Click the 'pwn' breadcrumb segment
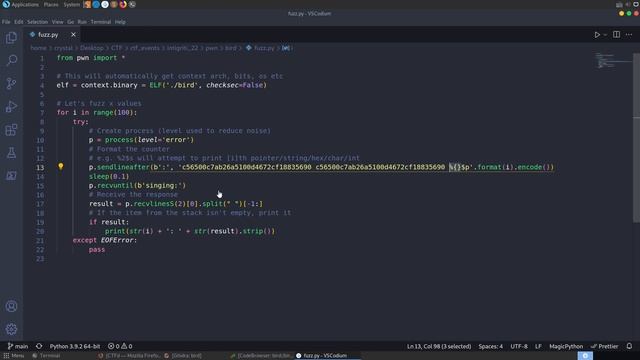This screenshot has width=640, height=360. (211, 48)
